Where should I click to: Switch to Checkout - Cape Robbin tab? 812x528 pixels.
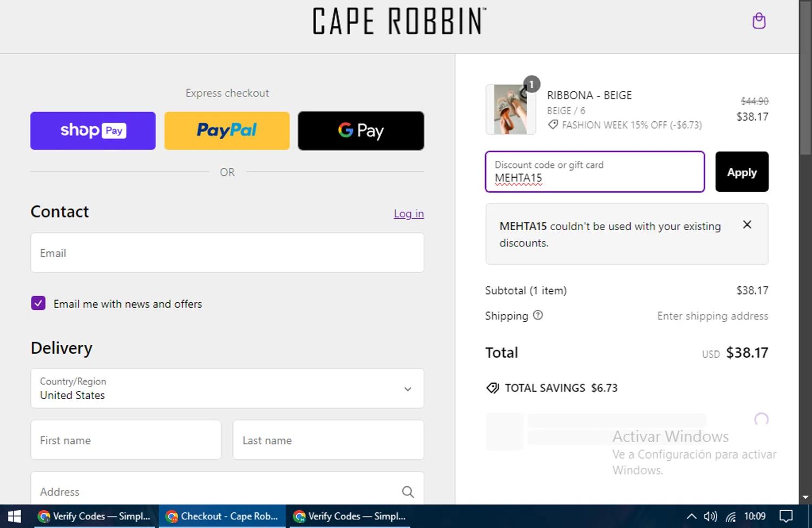click(222, 516)
